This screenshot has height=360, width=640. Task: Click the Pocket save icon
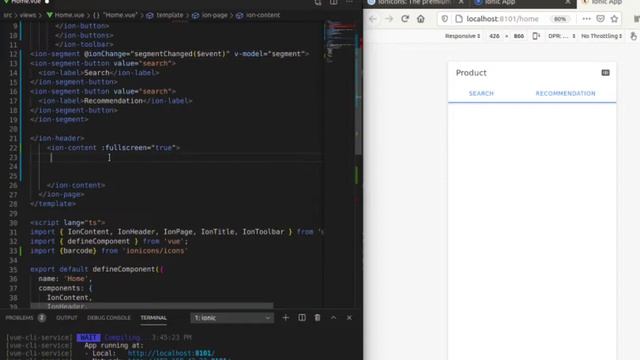600,19
